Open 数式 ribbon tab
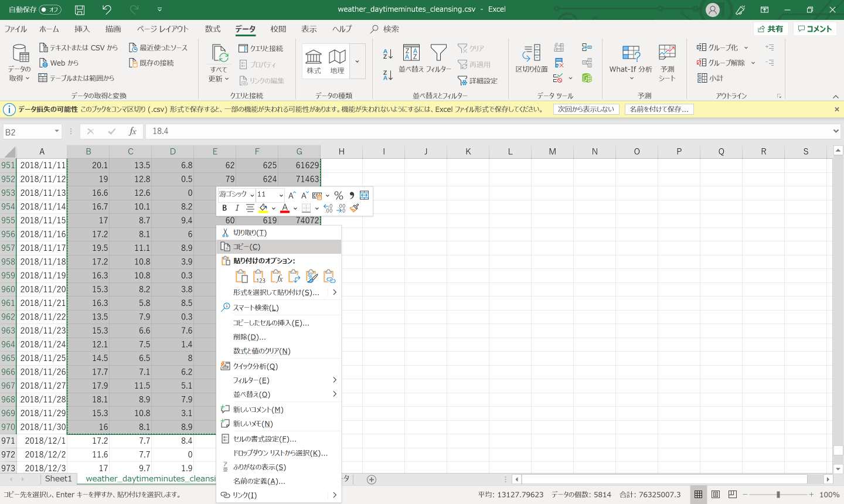The height and width of the screenshot is (504, 844). 213,29
